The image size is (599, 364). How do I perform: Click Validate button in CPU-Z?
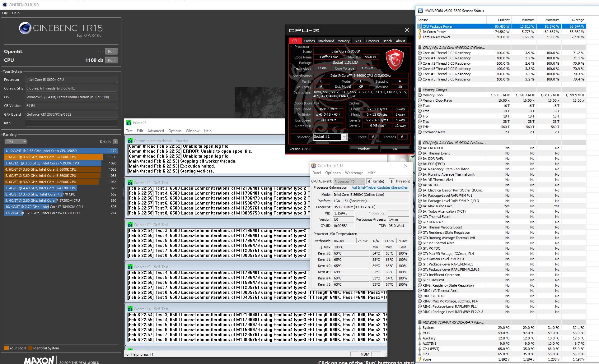(x=364, y=149)
